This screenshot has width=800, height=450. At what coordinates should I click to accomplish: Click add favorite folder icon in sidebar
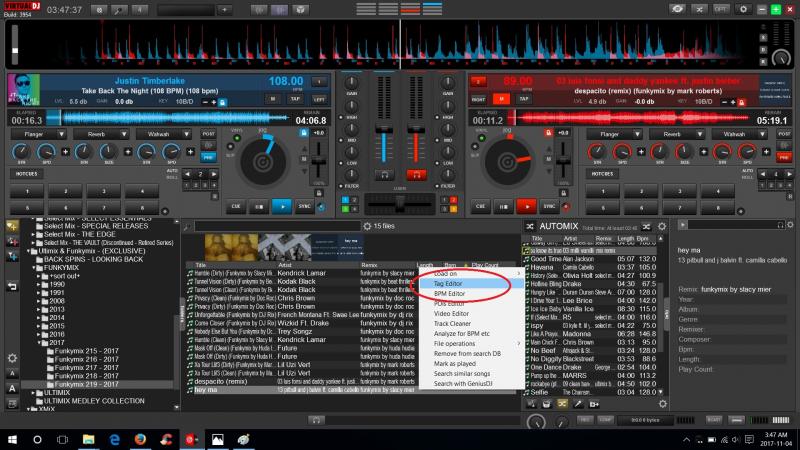coord(12,227)
